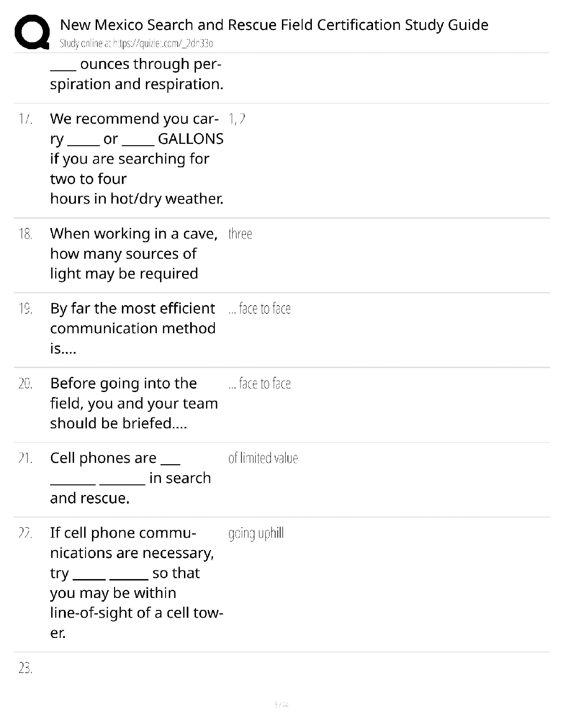Viewport: 563px width, 728px height.
Task: Click the number 23 at page bottom
Action: 25,669
